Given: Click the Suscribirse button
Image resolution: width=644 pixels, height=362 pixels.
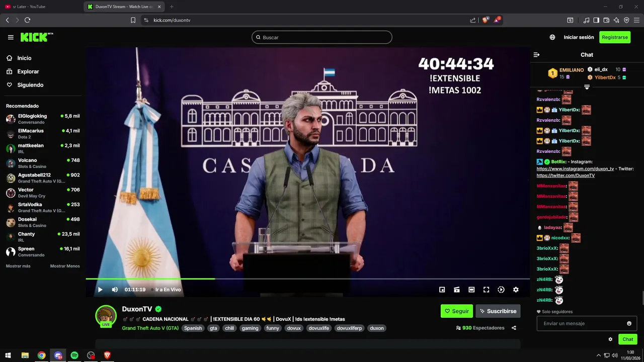Looking at the screenshot, I should pos(498,311).
